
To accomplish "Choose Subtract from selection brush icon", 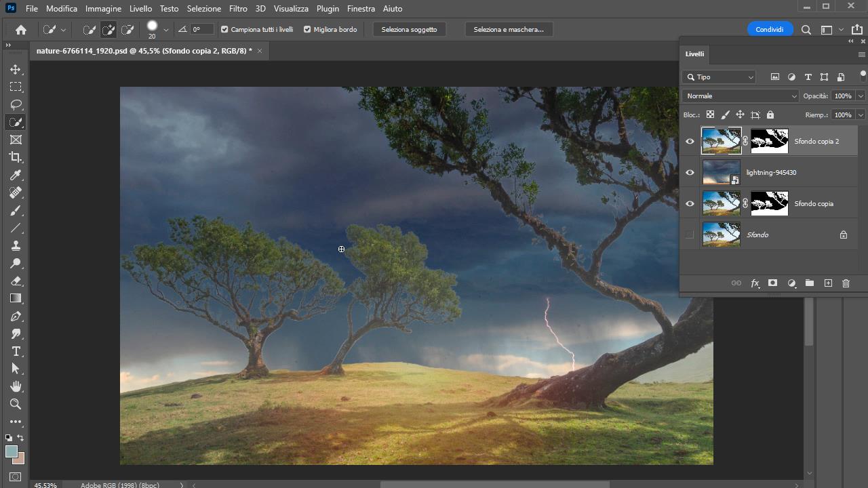I will (127, 30).
